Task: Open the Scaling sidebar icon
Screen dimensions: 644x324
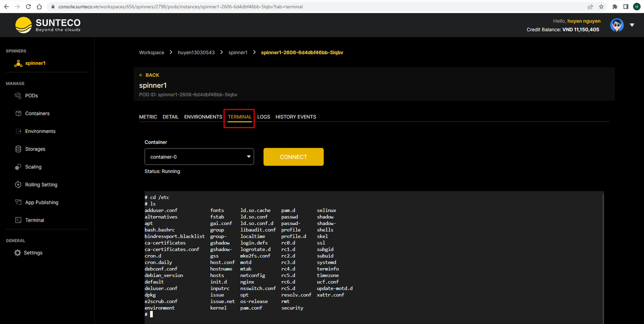Action: pos(18,167)
